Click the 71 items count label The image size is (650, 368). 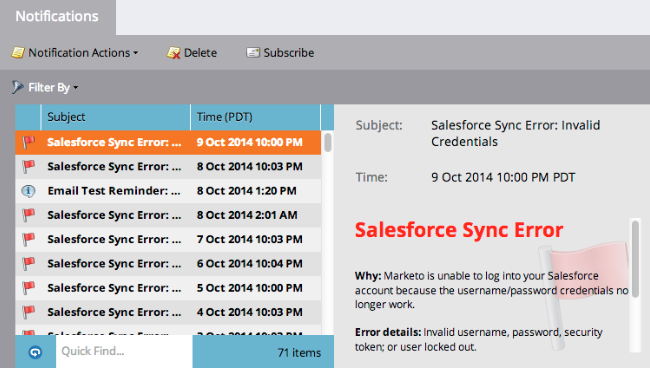pos(299,353)
